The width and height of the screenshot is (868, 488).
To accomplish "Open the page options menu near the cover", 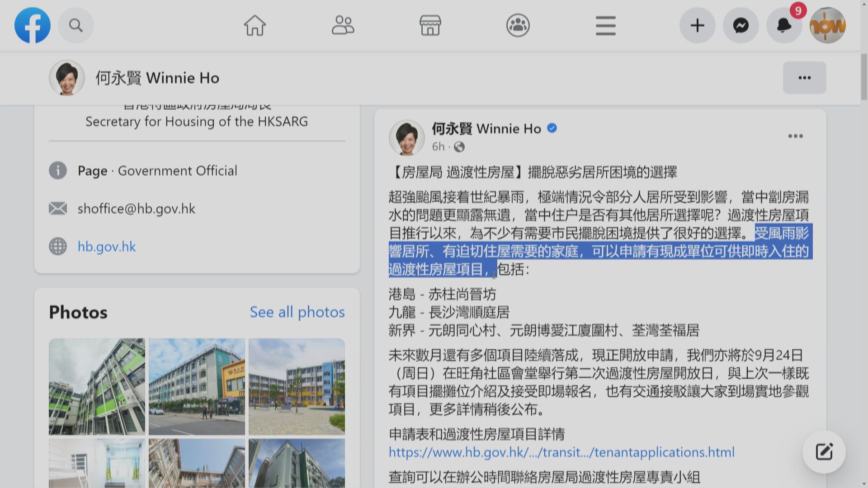I will [x=804, y=78].
